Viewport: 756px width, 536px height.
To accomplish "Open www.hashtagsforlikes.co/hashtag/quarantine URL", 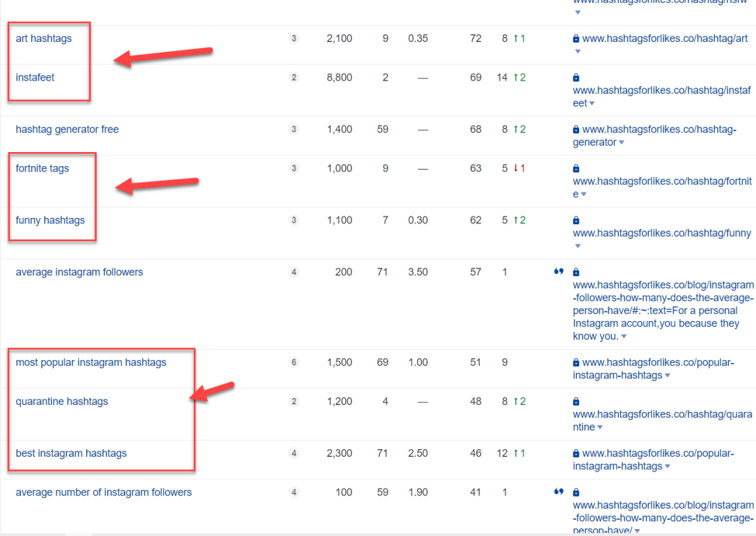I will [x=662, y=420].
